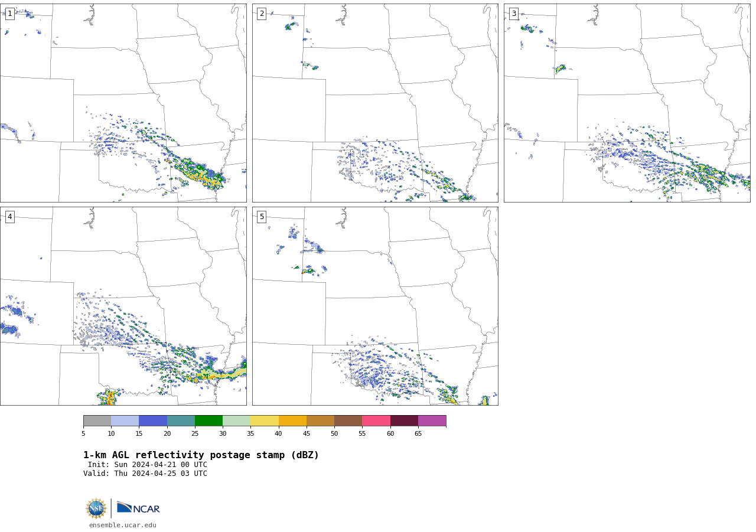Click the colorbar tick label 50
The image size is (756, 532).
tap(334, 434)
